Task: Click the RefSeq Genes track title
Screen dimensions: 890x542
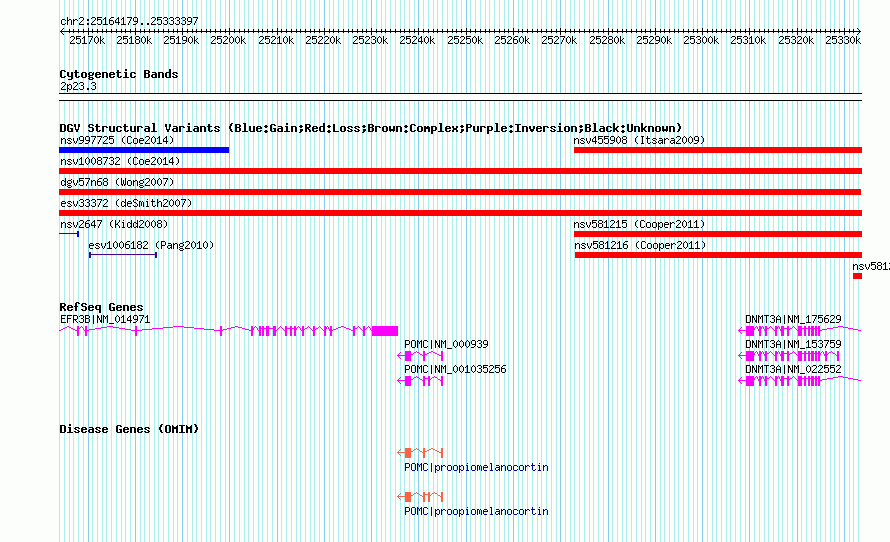Action: 101,307
